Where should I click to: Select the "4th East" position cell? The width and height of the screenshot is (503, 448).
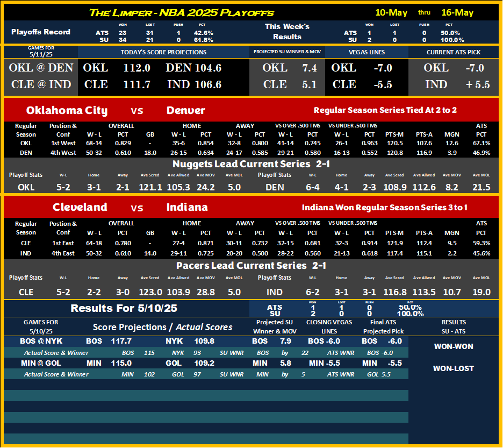[x=63, y=253]
